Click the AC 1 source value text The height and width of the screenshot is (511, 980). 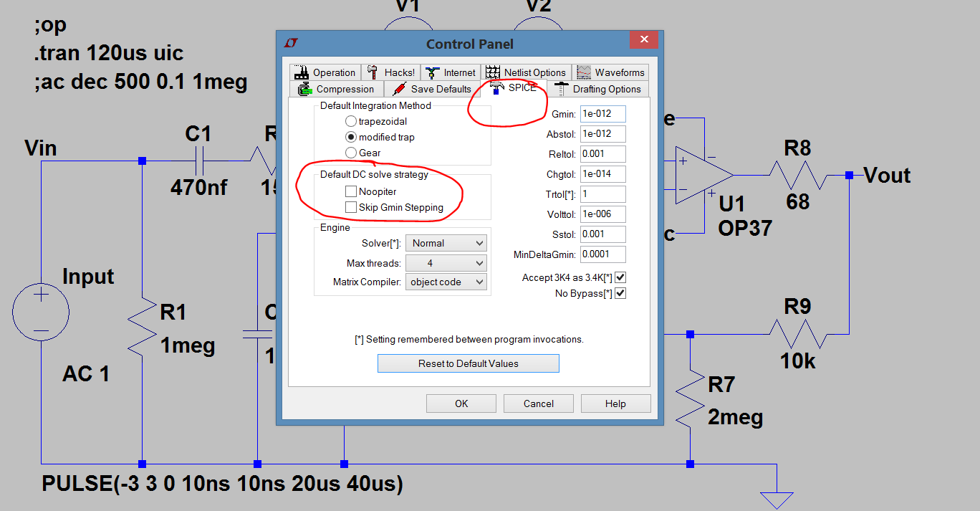tap(86, 373)
